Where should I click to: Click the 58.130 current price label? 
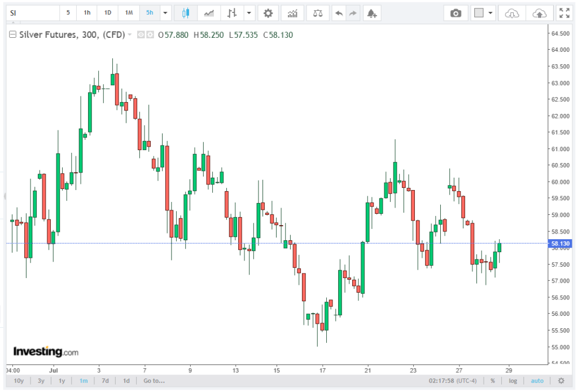pos(561,244)
